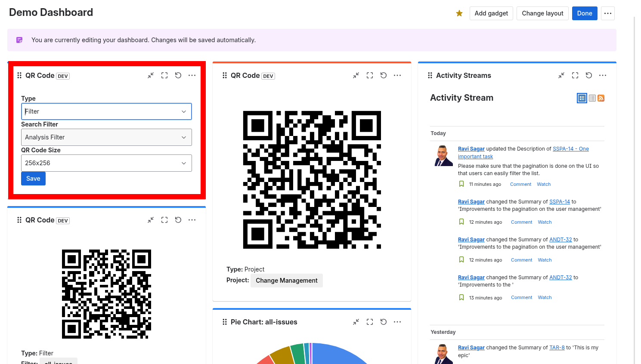Viewport: 641px width, 364px height.
Task: Click the page vertical scrollbar
Action: [635, 189]
